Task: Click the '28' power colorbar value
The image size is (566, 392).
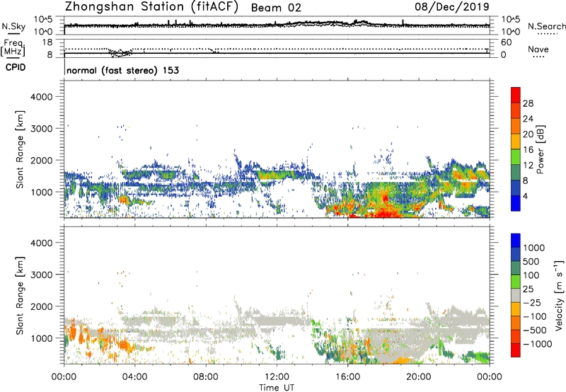Action: (x=528, y=103)
